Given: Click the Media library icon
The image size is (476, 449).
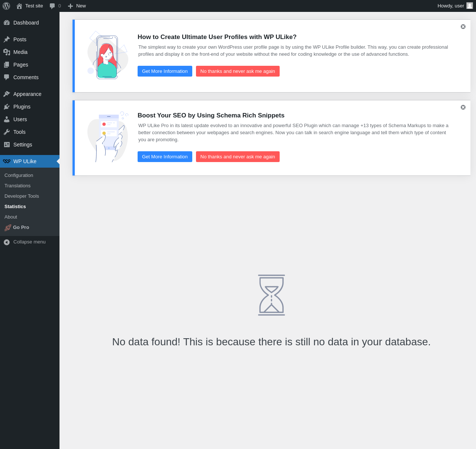Looking at the screenshot, I should (7, 52).
